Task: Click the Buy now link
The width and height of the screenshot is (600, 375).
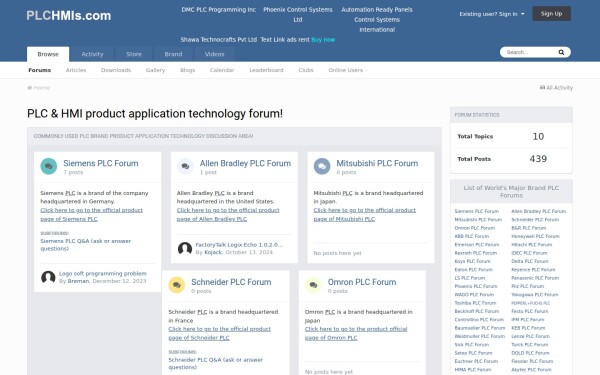Action: (323, 39)
